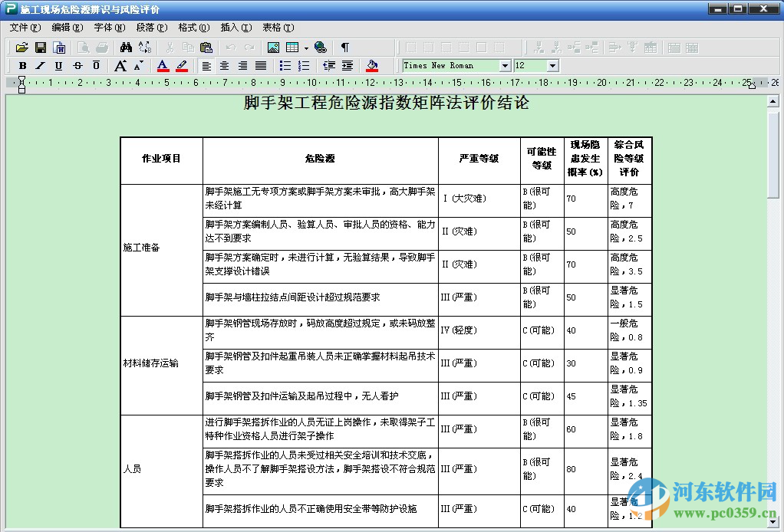Toggle bold formatting on selected text
The width and height of the screenshot is (784, 532).
[22, 65]
